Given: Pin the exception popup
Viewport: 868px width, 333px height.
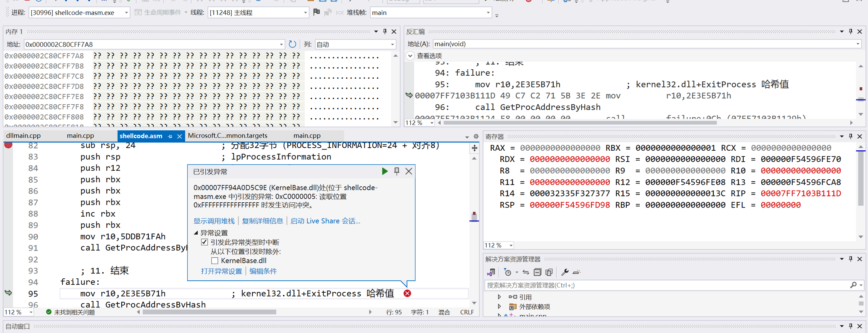Looking at the screenshot, I should [397, 171].
